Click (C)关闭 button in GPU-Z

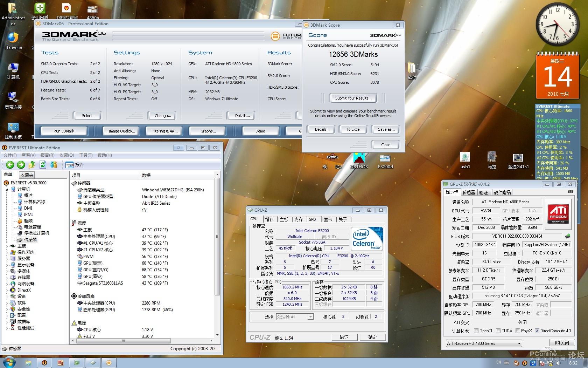point(562,343)
